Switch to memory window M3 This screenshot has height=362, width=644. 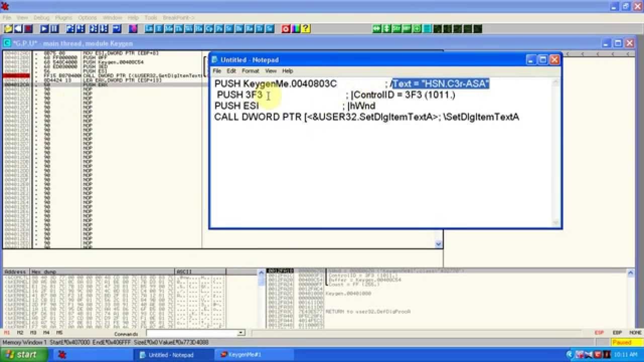pos(33,333)
